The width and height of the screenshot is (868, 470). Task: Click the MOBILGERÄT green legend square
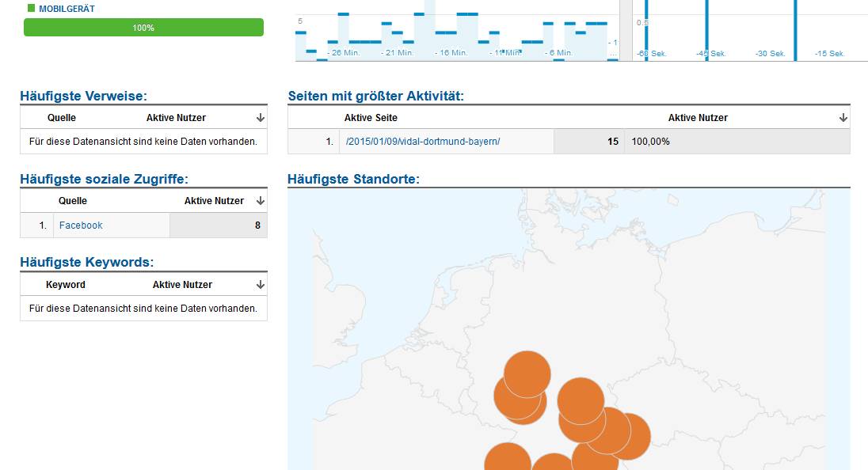pos(31,8)
